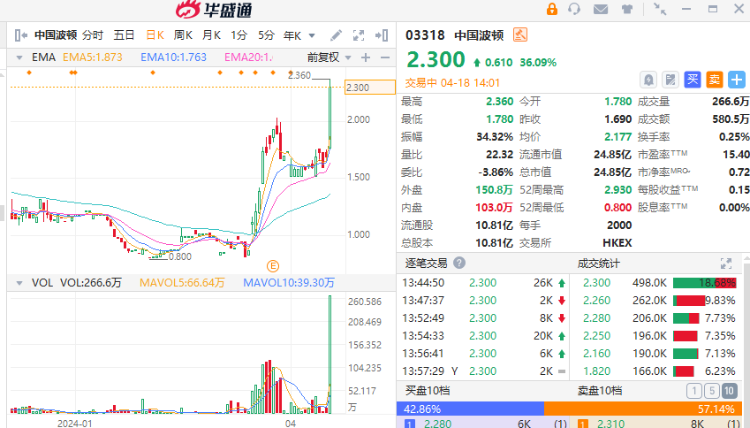Click the MAVOL5:66.64万 label
Image resolution: width=750 pixels, height=428 pixels.
point(182,283)
